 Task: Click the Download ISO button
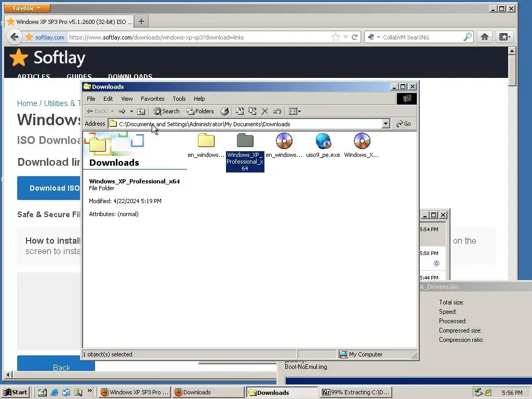coord(49,188)
